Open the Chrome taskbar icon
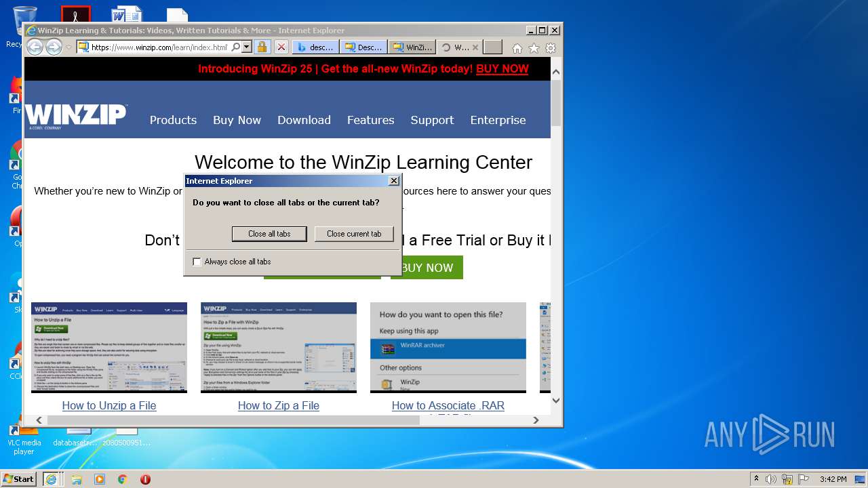This screenshot has height=488, width=868. point(123,479)
